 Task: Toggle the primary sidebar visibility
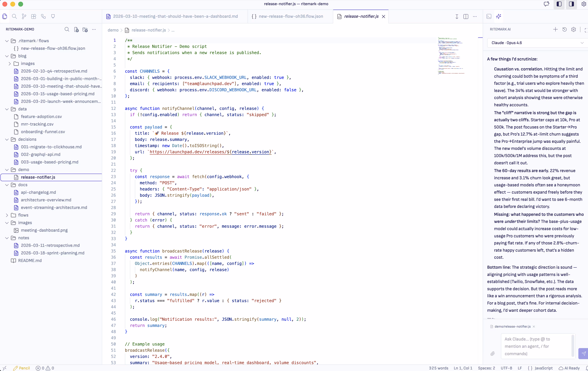click(559, 4)
